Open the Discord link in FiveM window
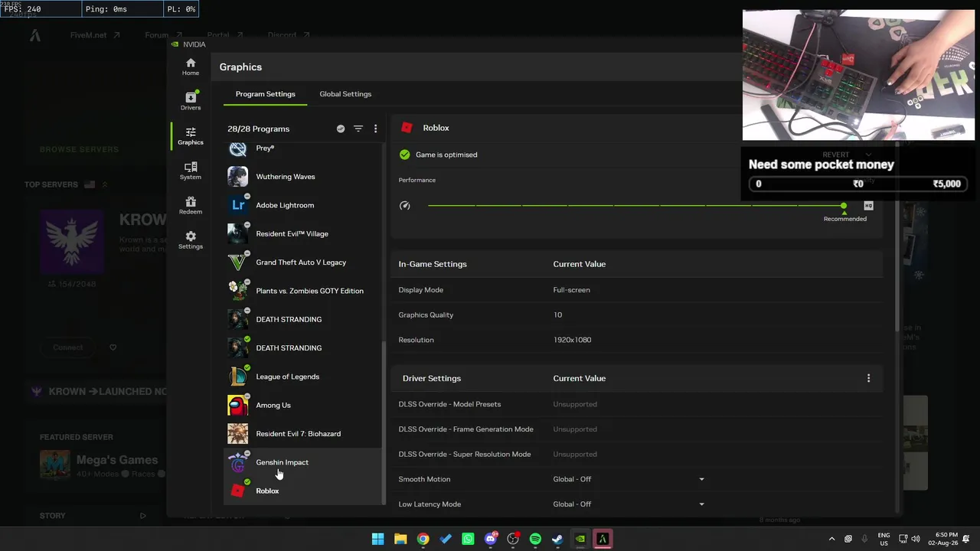Image resolution: width=980 pixels, height=551 pixels. point(289,35)
